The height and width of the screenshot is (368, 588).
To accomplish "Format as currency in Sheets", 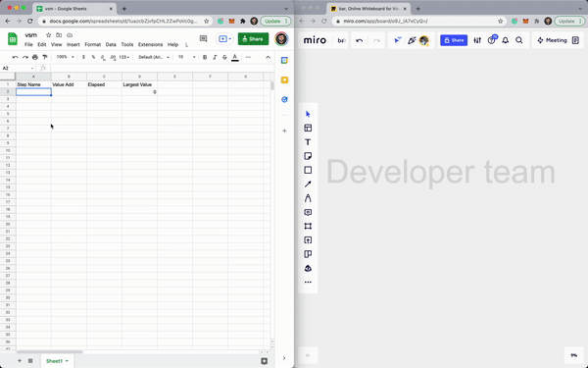I will [x=83, y=57].
